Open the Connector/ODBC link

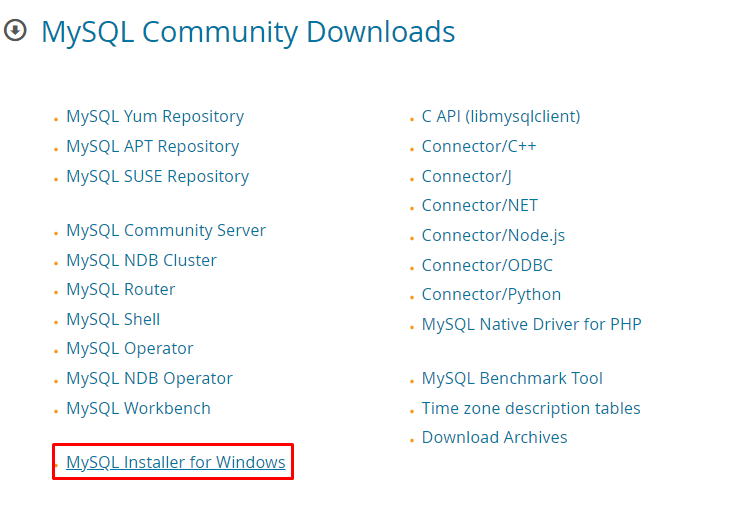click(487, 265)
